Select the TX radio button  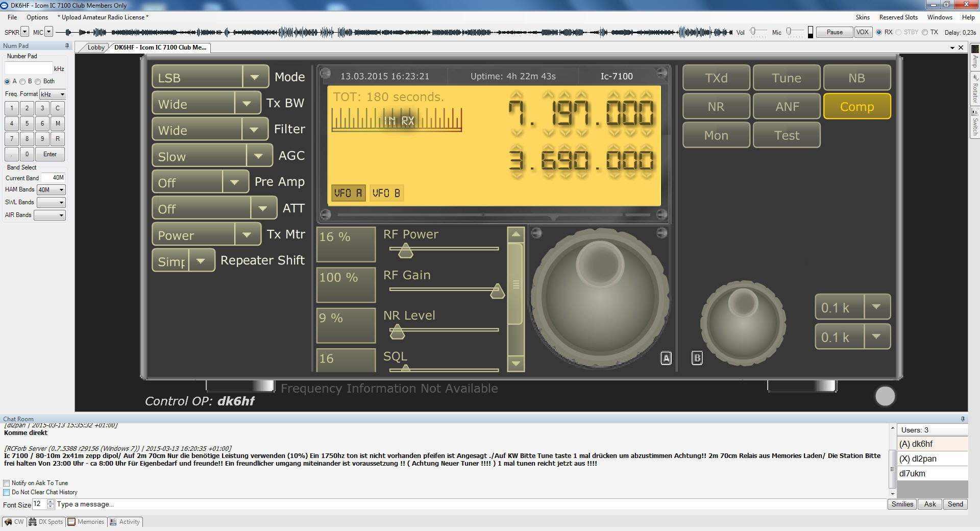[925, 32]
